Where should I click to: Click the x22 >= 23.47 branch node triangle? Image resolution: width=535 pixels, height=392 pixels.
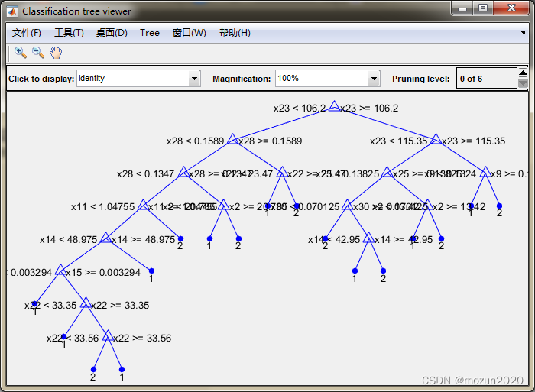click(282, 172)
